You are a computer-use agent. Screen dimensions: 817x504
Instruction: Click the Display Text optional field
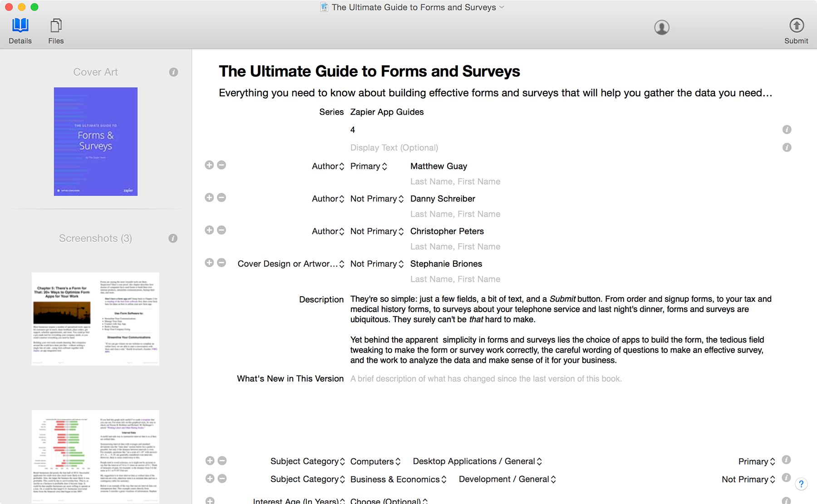[394, 148]
